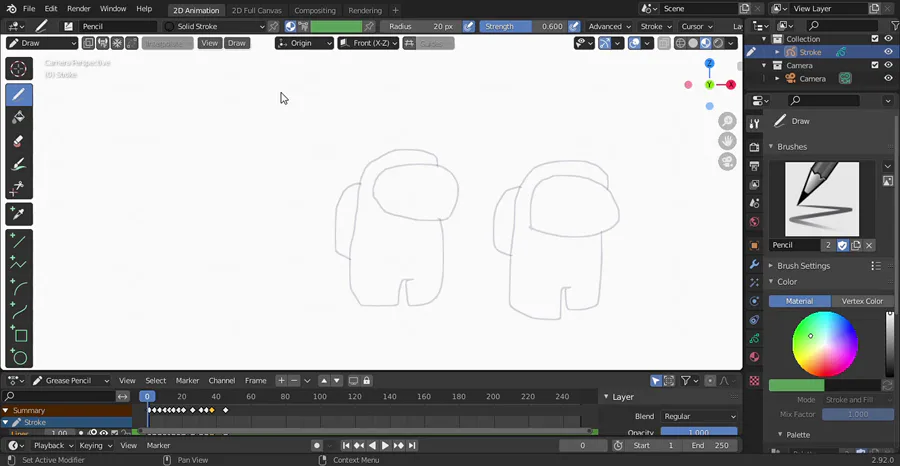Toggle visibility eye of Camera object
900x466 pixels.
889,79
